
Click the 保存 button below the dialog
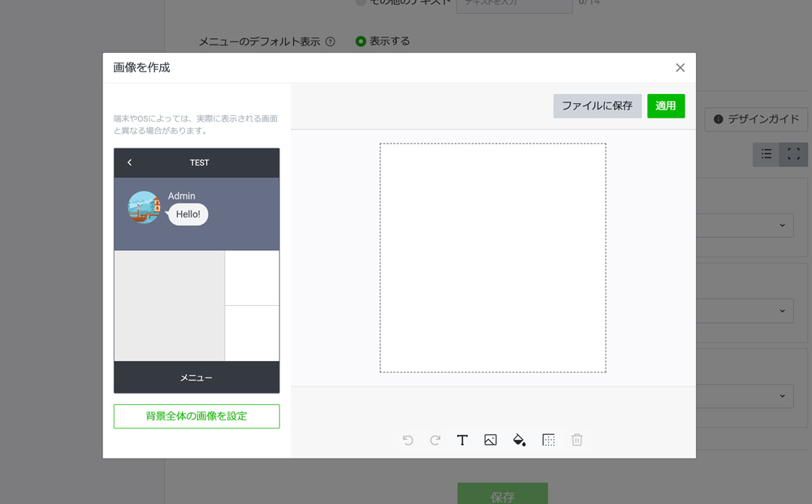[x=503, y=494]
